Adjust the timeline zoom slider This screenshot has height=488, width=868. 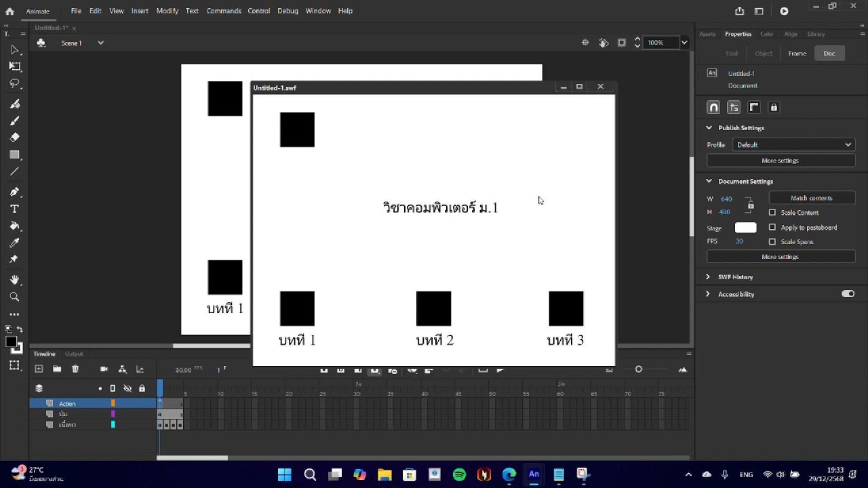point(639,369)
